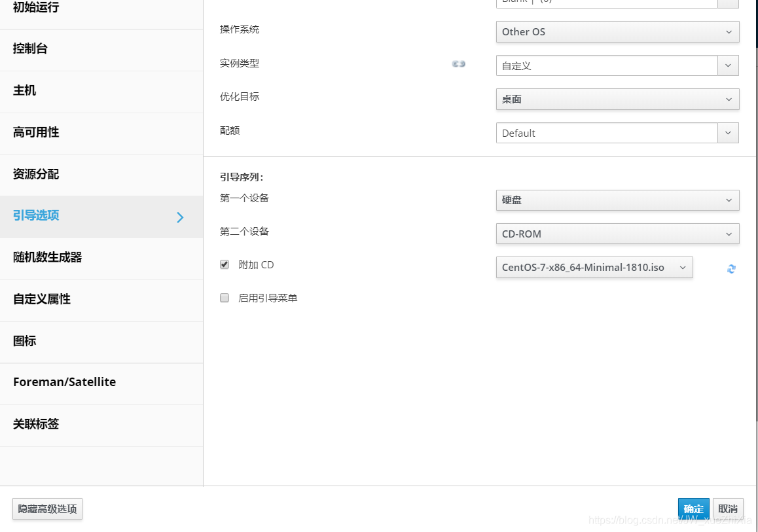The height and width of the screenshot is (532, 758).
Task: Open the 第一个设备 硬盘 dropdown
Action: [617, 200]
